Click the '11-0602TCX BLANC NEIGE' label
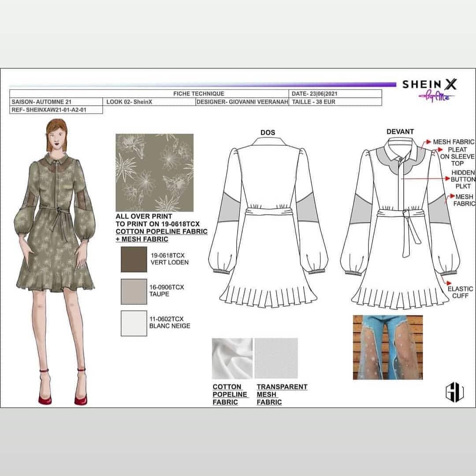Screen dimensions: 476x476 (170, 322)
